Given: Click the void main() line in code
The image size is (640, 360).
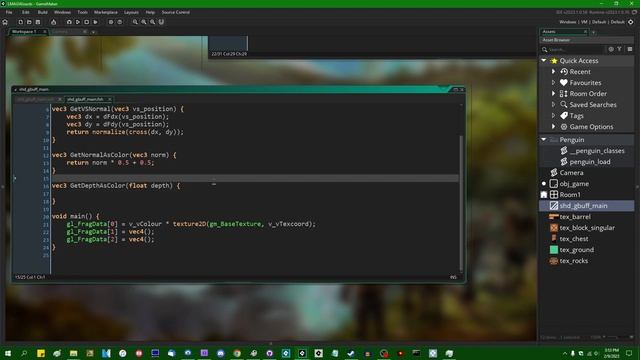Looking at the screenshot, I should 76,216.
